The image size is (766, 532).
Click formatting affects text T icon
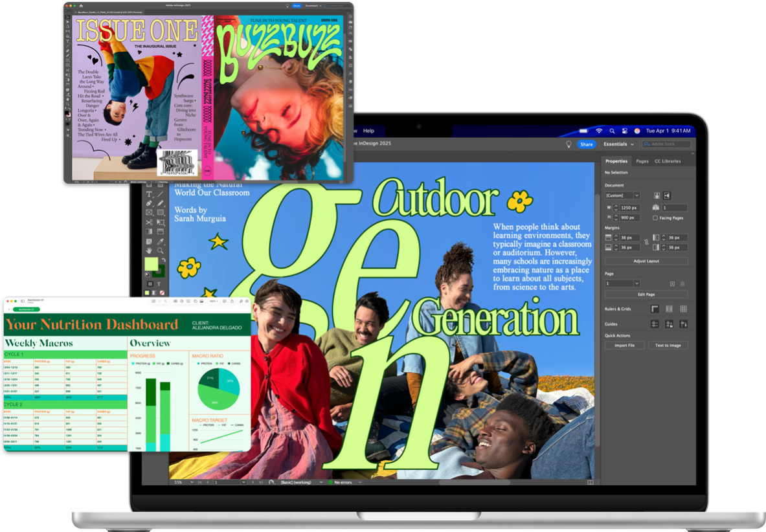(159, 283)
